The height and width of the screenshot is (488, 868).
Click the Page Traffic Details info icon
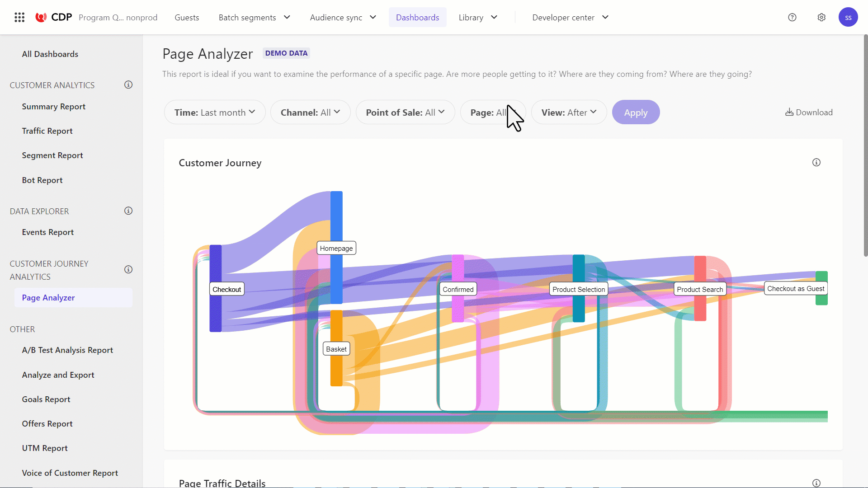[817, 483]
